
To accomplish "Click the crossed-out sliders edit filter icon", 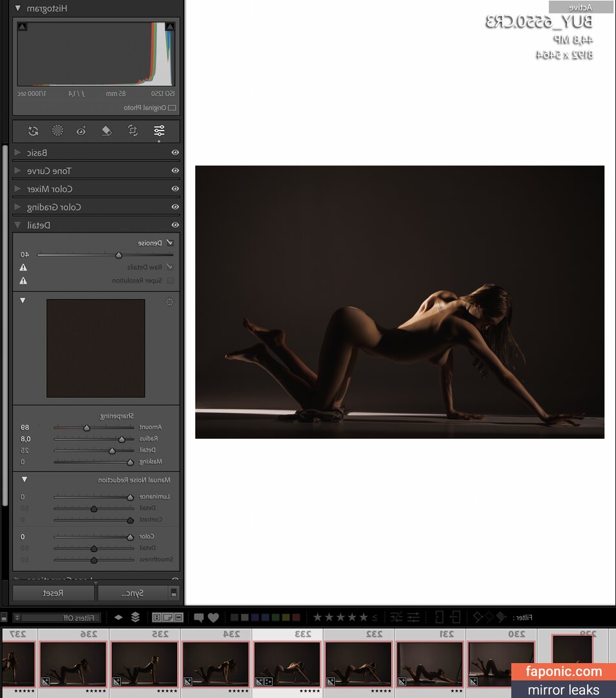I will coord(396,617).
